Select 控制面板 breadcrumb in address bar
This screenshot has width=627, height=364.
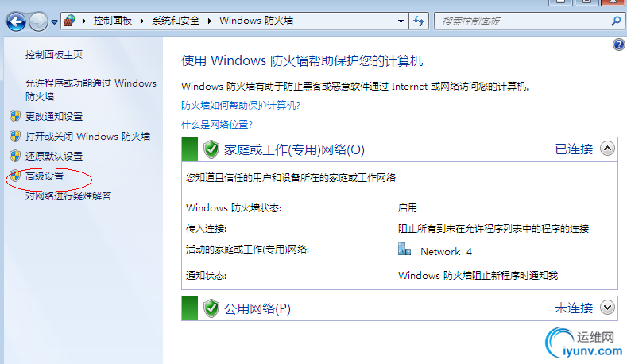113,21
